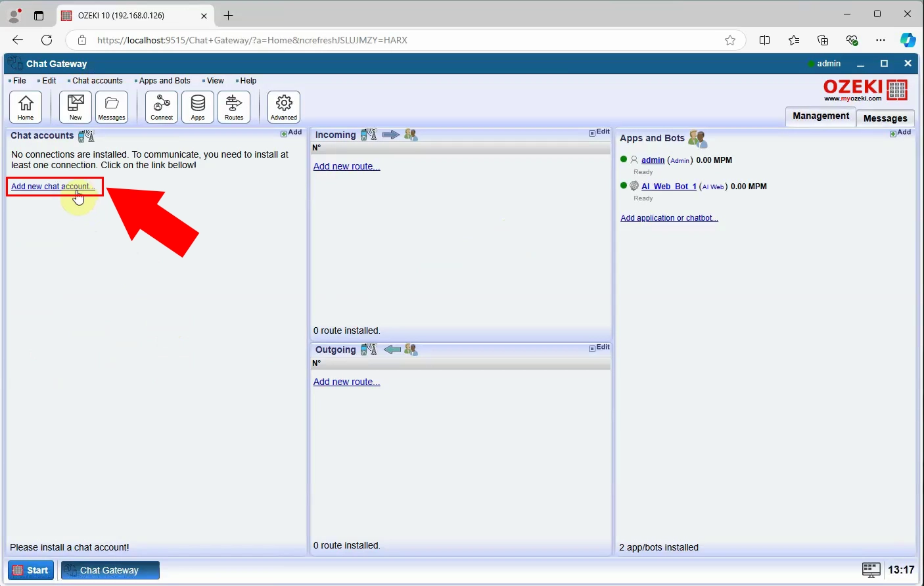Click the Start button in the taskbar

point(31,570)
